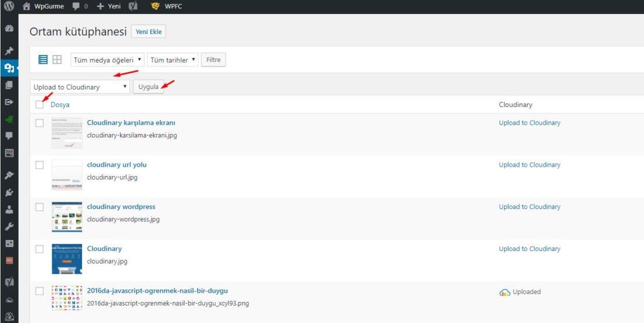Click the 2016da-javascript-ogrenmek-nasil-bir-duygu_xcyl93.png filename
Image resolution: width=644 pixels, height=323 pixels.
[x=168, y=304]
